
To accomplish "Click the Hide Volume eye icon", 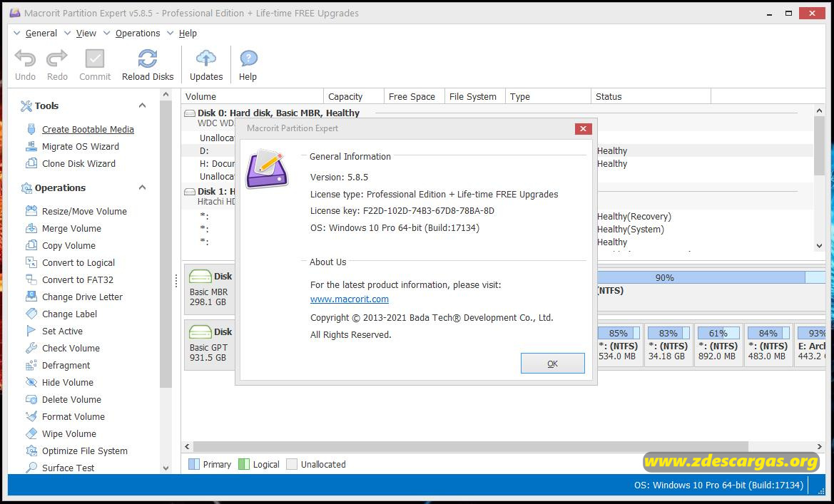I will tap(32, 382).
